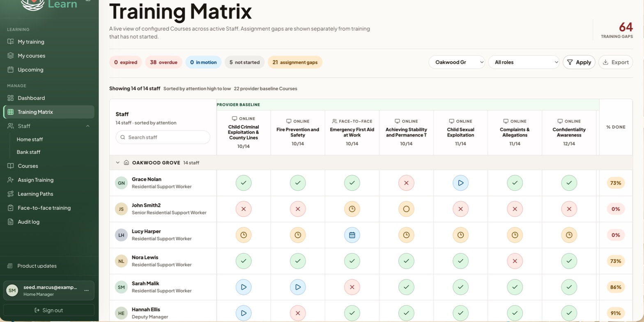Click John Smith2's Achieving Stability empty circle

coord(406,209)
